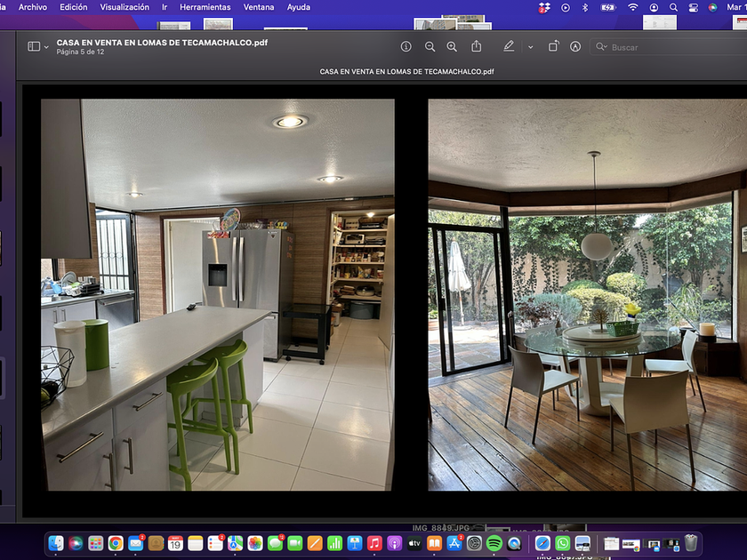The width and height of the screenshot is (747, 560).
Task: Click the Zoom Out magnifier icon
Action: [430, 46]
